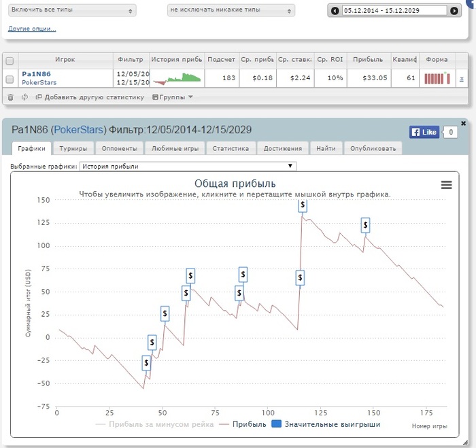Click the highest $ marker near 130 USD
Viewport: 476px width, 448px height.
click(303, 205)
